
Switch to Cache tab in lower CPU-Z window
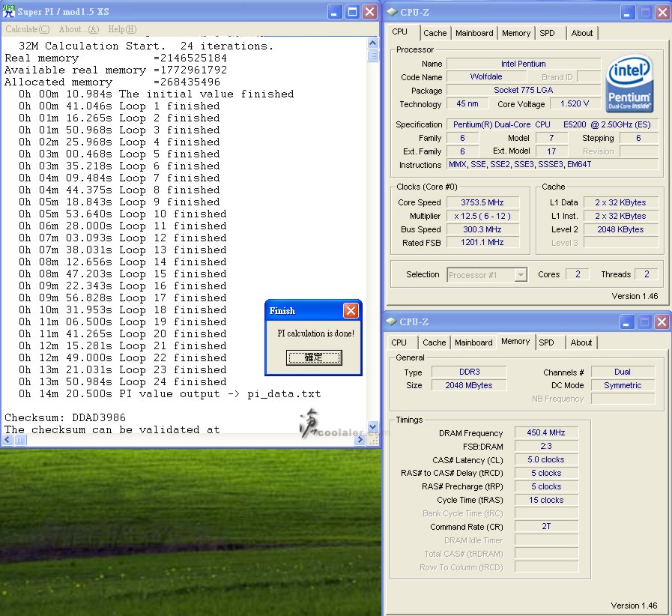[x=435, y=342]
